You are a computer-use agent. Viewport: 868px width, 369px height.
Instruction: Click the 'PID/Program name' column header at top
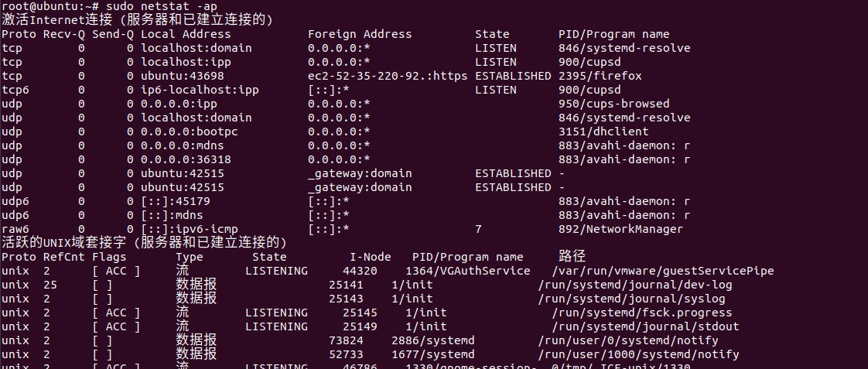coord(614,34)
